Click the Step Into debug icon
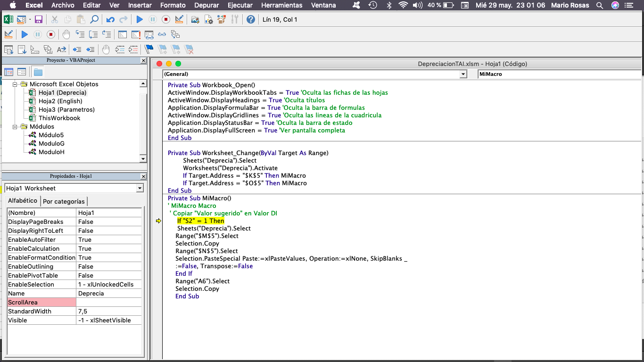This screenshot has height=362, width=644. (81, 34)
